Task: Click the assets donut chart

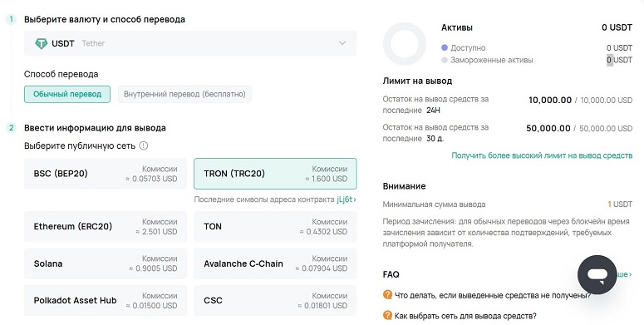Action: pos(405,44)
